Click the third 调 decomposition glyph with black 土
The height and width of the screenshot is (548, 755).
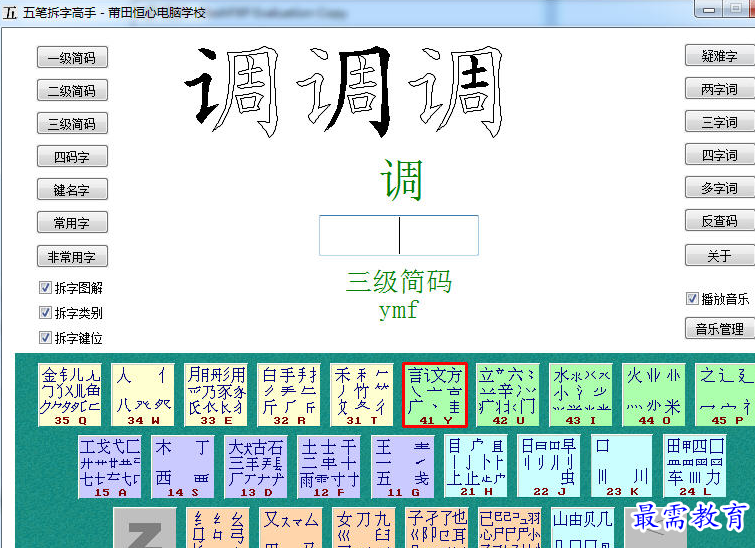coord(456,91)
